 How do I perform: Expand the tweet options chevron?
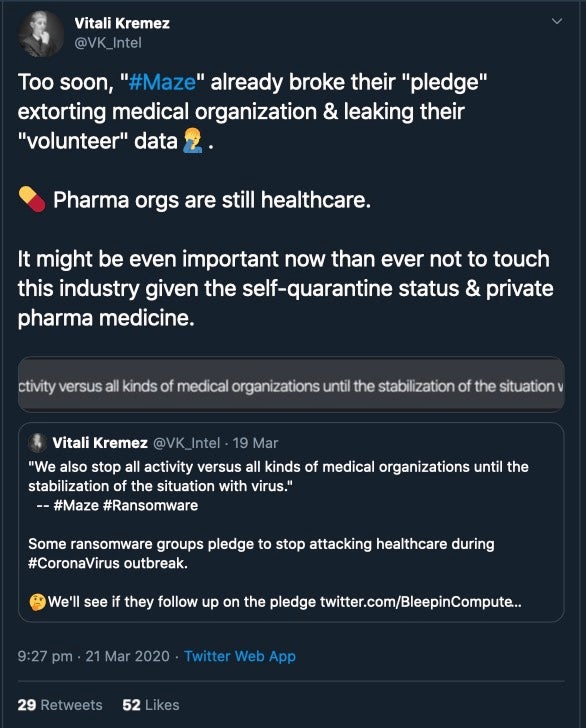(557, 21)
